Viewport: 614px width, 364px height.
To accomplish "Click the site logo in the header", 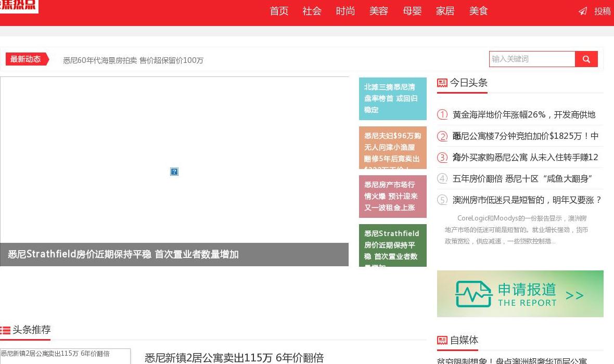I will pos(18,6).
